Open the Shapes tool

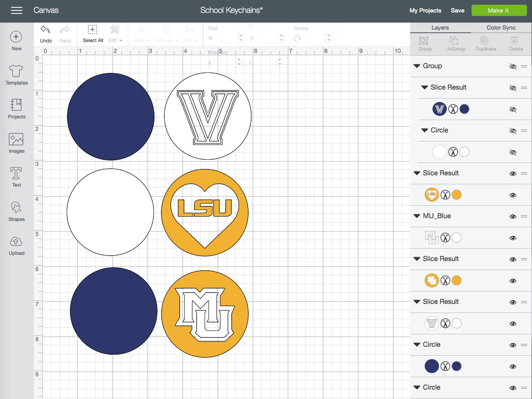point(16,208)
